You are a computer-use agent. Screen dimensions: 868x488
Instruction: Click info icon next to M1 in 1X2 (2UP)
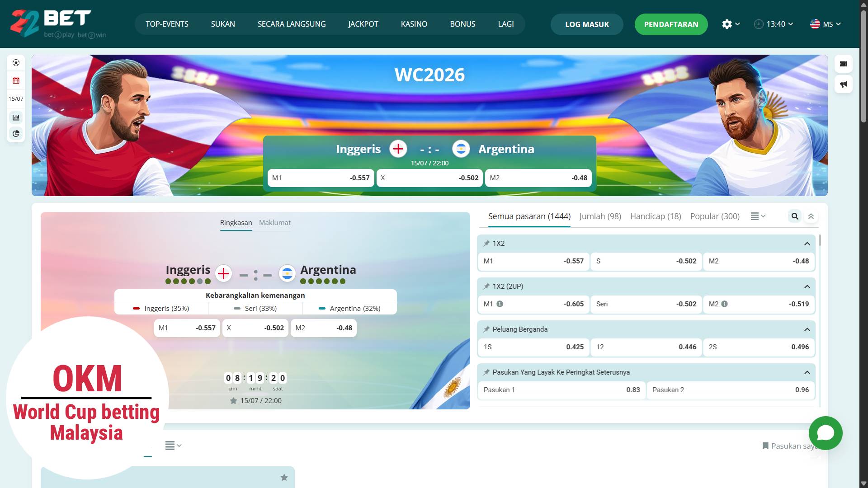point(500,304)
